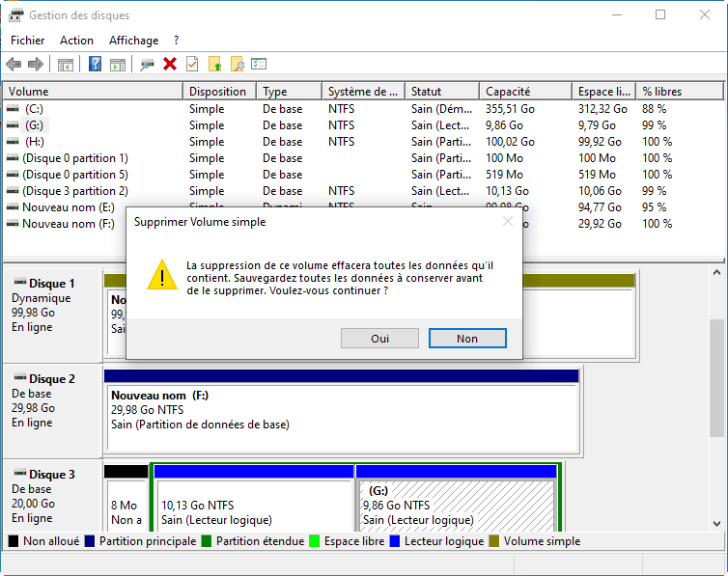This screenshot has height=576, width=728.
Task: Click the folder with magnifier icon
Action: click(238, 64)
